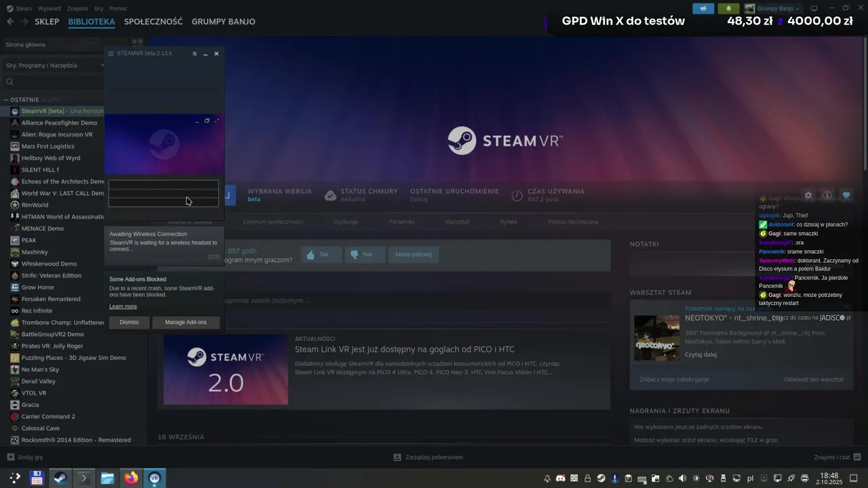The image size is (868, 488).
Task: Click the Może później button
Action: click(x=414, y=255)
